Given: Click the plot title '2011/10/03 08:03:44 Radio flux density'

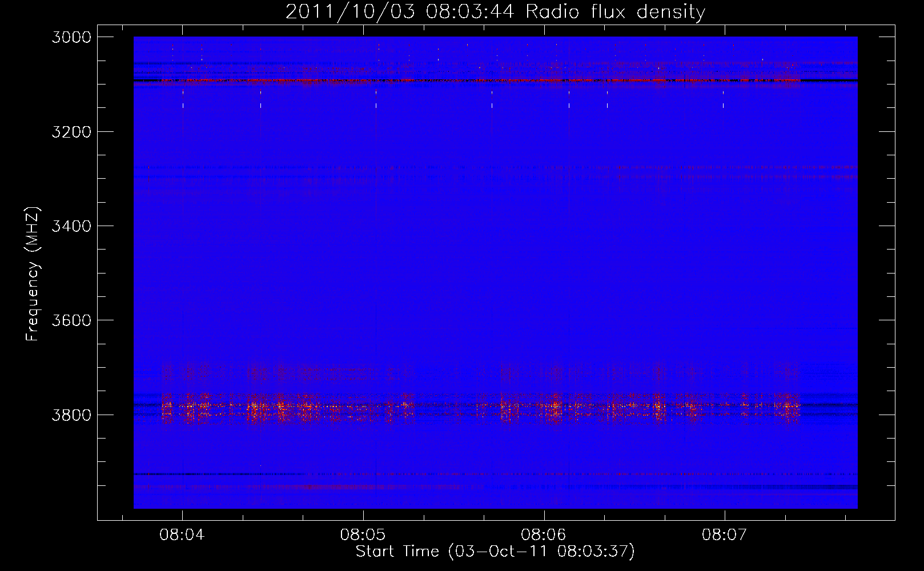Looking at the screenshot, I should click(x=495, y=11).
